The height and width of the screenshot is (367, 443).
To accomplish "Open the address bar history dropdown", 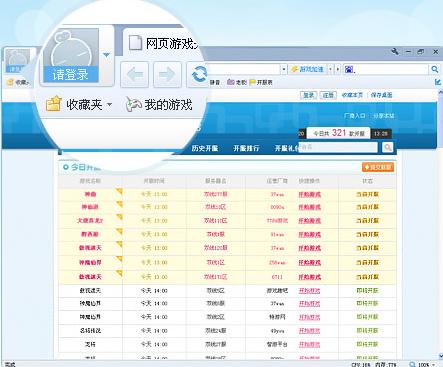I will (x=284, y=69).
